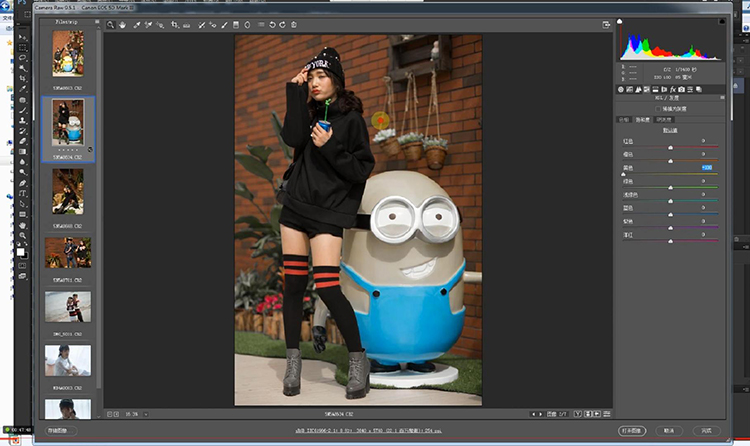750x446 pixels.
Task: Select the Radial Filter tool
Action: [247, 25]
